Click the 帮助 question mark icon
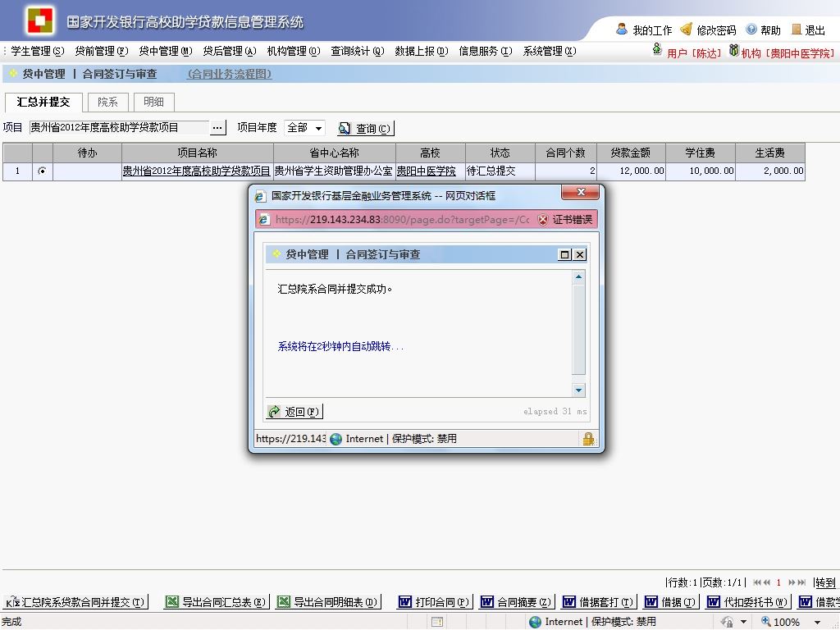The height and width of the screenshot is (630, 840). click(x=751, y=29)
